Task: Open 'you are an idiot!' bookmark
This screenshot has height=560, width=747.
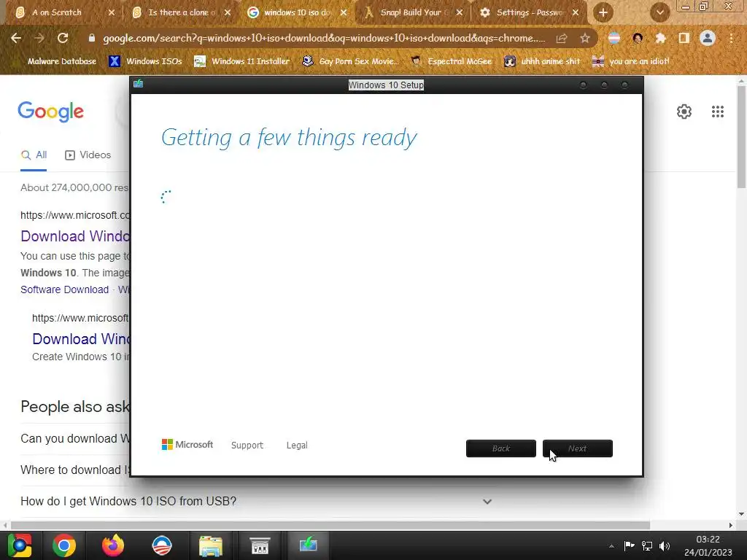Action: (x=631, y=61)
